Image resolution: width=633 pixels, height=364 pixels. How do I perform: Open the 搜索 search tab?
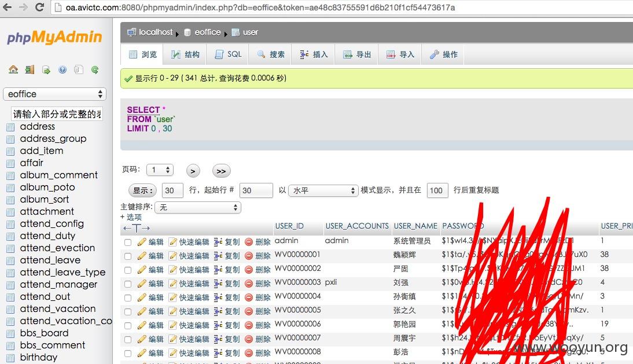[x=270, y=54]
